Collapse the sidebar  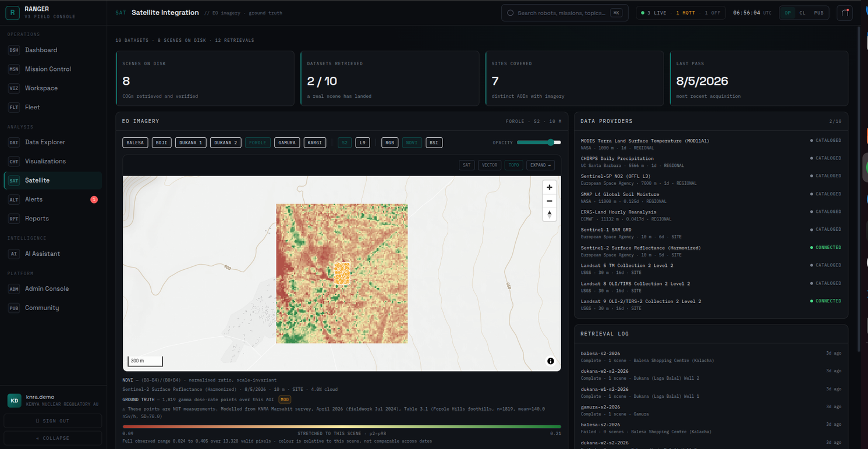(x=53, y=438)
